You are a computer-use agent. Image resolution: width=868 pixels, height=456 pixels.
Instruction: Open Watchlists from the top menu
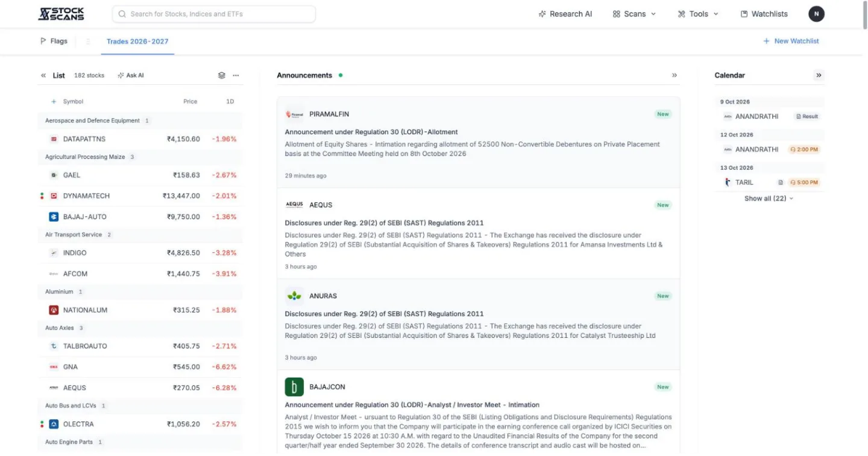[764, 14]
